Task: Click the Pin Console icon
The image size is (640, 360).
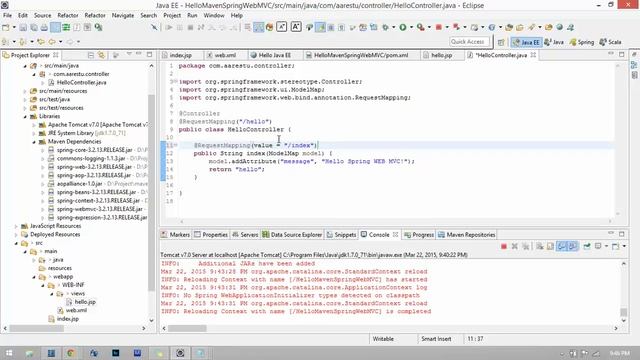Action: pyautogui.click(x=587, y=246)
